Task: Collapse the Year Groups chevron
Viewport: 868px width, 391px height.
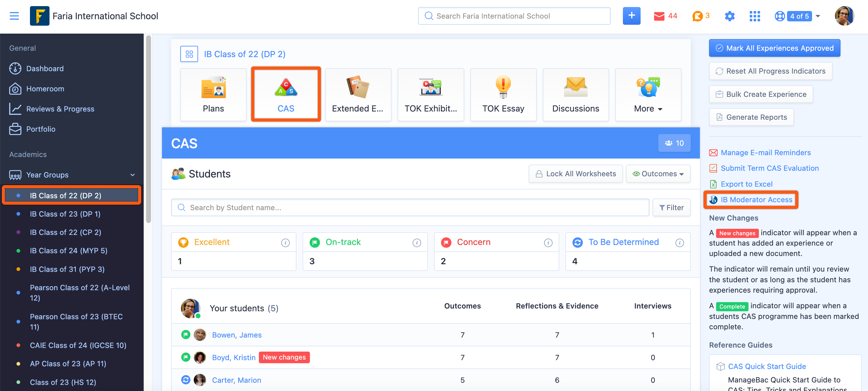Action: pyautogui.click(x=132, y=175)
